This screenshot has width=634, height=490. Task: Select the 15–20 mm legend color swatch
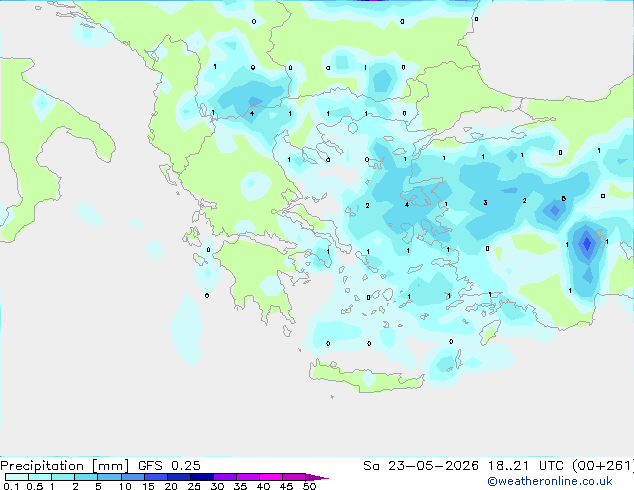pos(156,477)
